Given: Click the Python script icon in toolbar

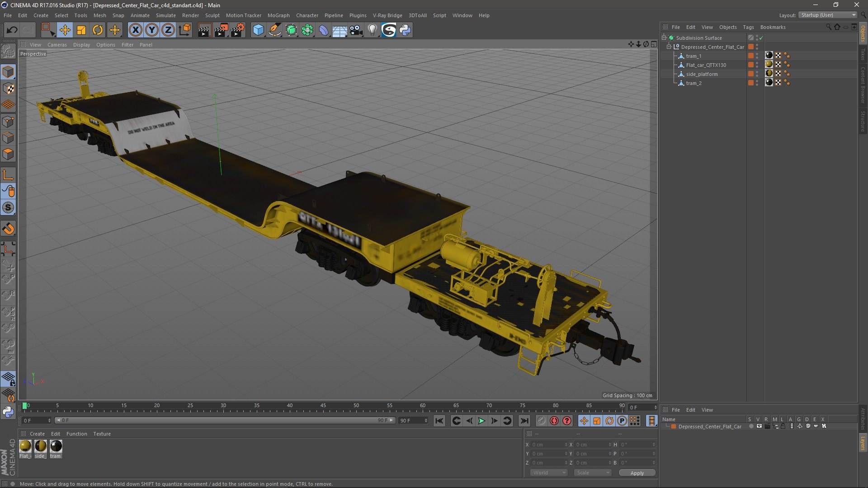Looking at the screenshot, I should [x=405, y=30].
